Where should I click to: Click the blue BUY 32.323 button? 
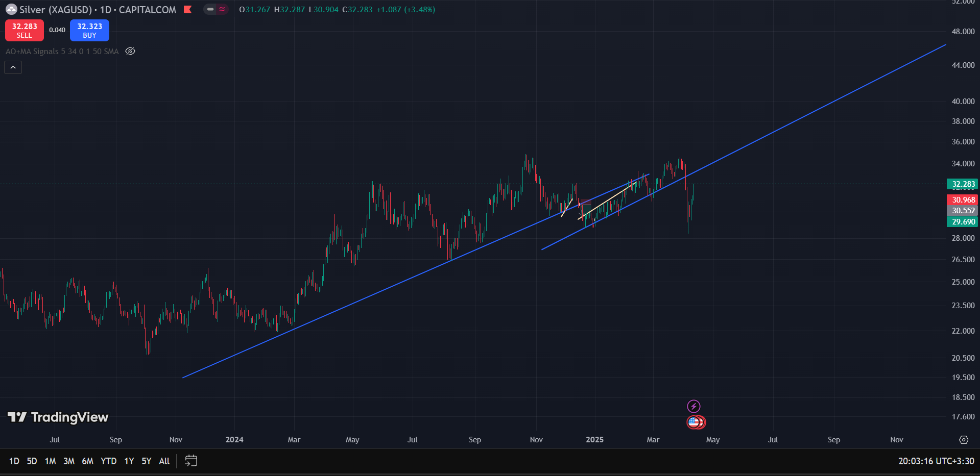89,31
